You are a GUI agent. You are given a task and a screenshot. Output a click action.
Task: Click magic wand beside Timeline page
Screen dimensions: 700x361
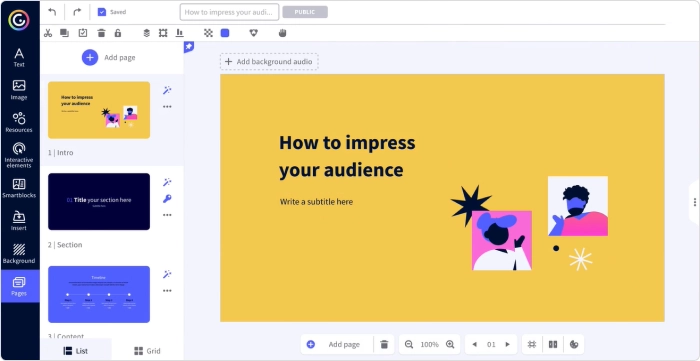click(167, 274)
